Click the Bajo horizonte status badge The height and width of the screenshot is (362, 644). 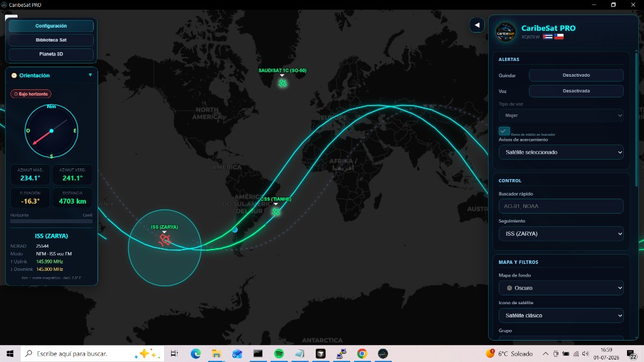(x=31, y=94)
